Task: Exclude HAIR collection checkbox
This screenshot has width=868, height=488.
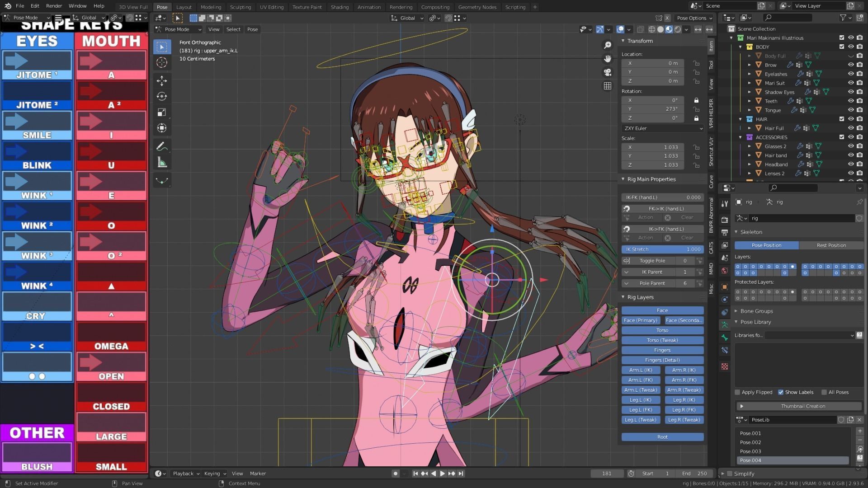Action: tap(842, 119)
